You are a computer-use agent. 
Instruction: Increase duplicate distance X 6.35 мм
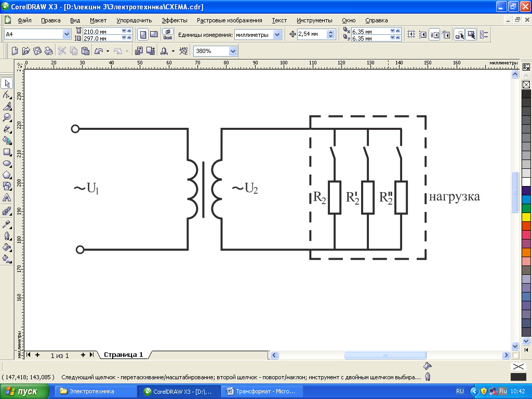coord(397,31)
